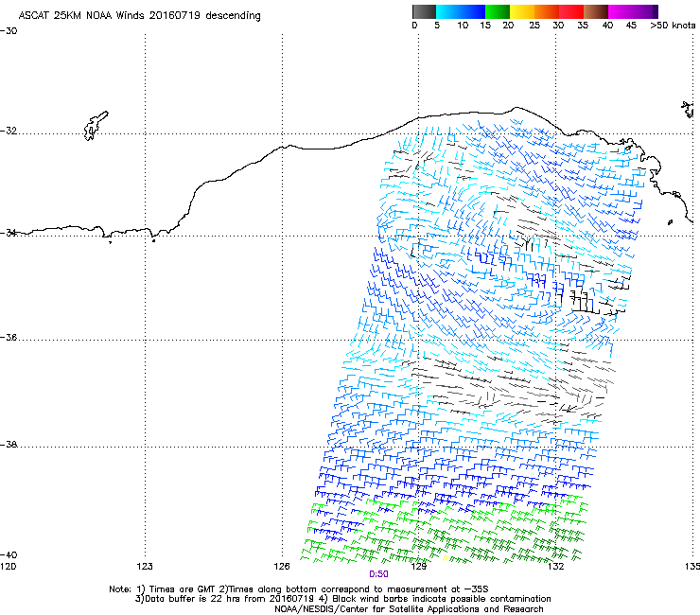Click the '>50 knots' legend label

pyautogui.click(x=673, y=26)
